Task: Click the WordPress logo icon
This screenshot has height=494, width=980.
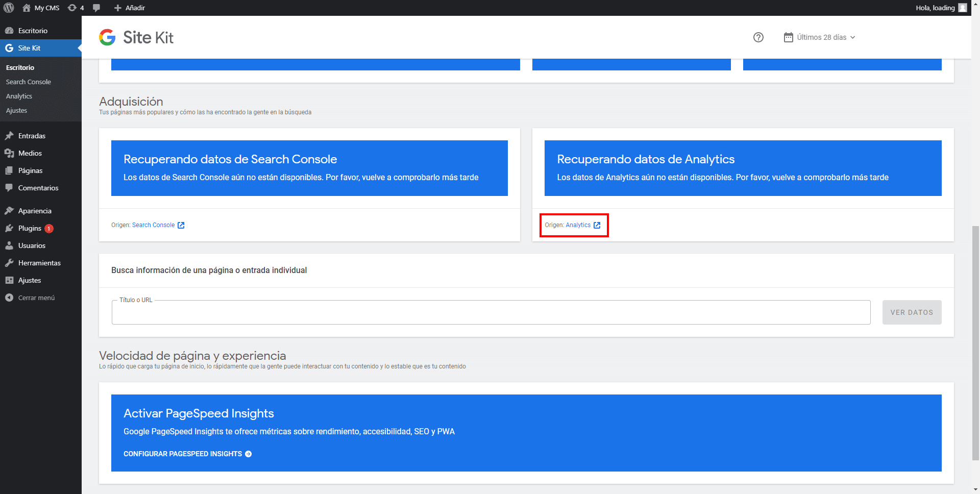Action: pyautogui.click(x=9, y=8)
